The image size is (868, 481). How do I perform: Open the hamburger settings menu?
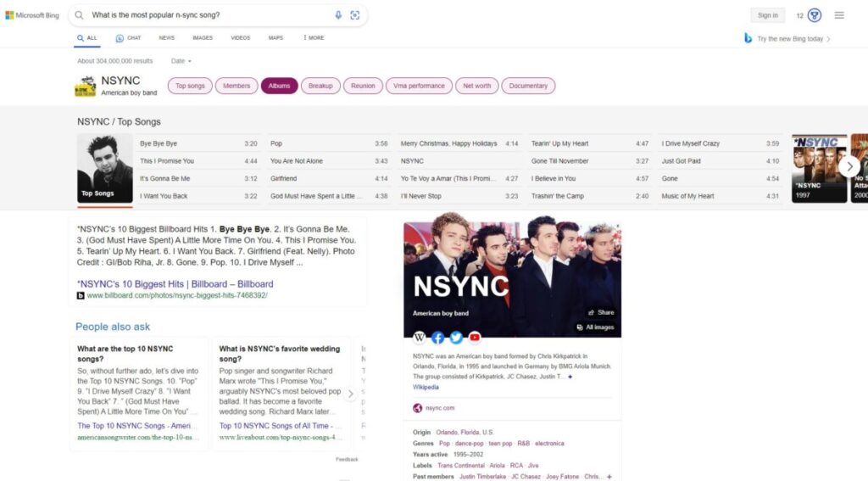(839, 15)
